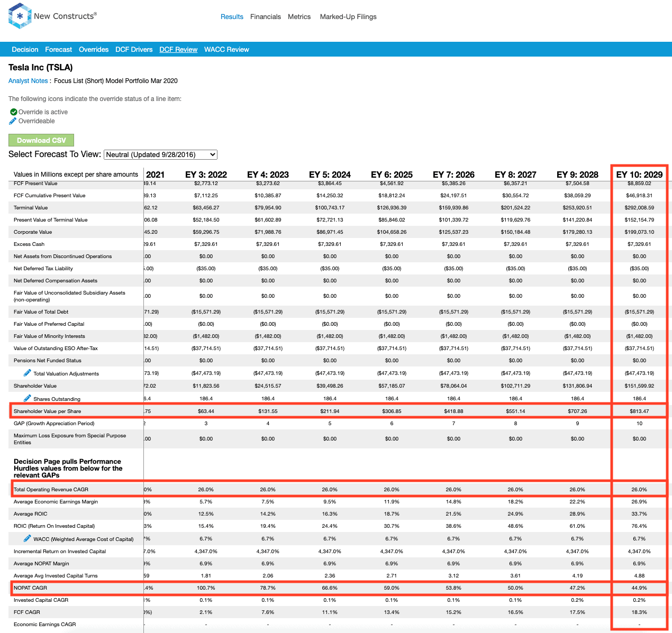Click the $292,008.59 terminal value cell

[x=639, y=208]
